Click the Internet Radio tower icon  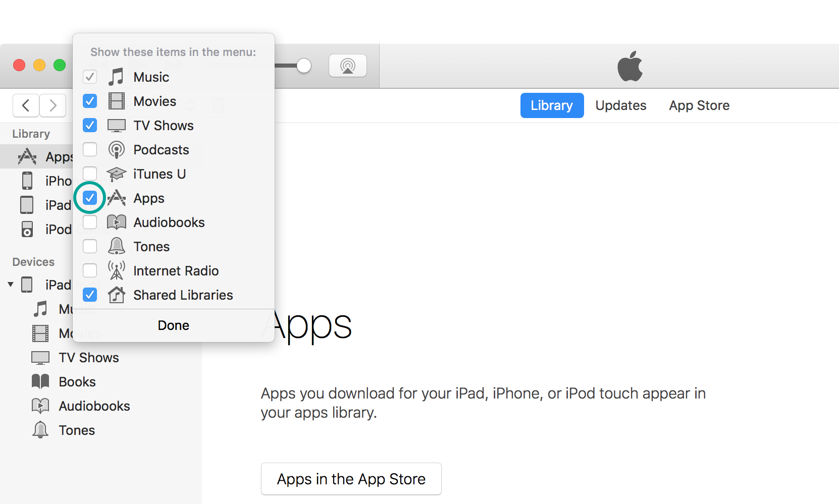point(117,270)
